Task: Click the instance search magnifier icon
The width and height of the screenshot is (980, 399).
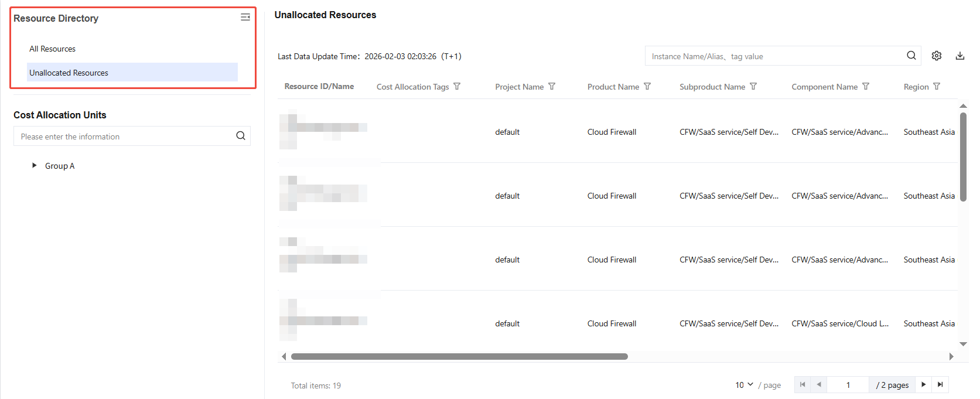Action: pos(911,56)
